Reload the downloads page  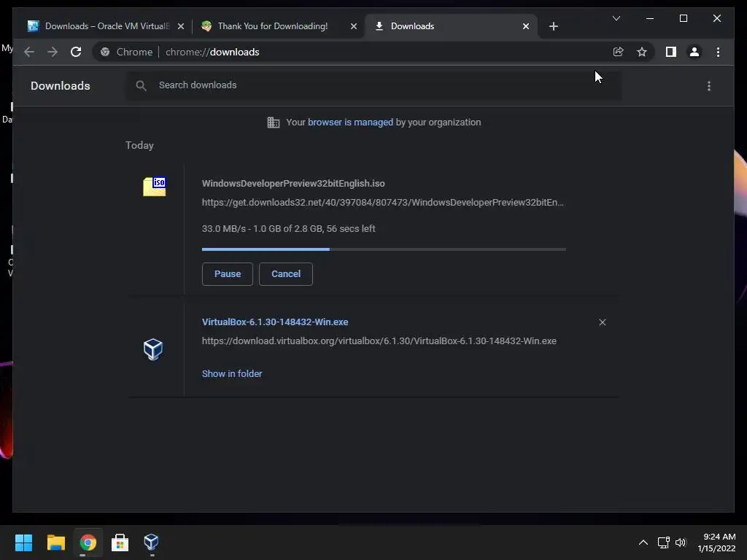[x=76, y=52]
